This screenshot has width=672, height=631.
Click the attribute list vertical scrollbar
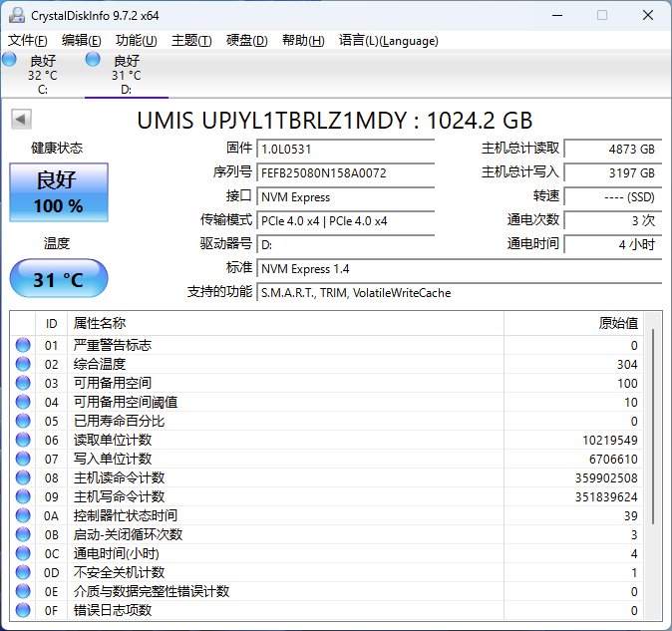(x=654, y=429)
